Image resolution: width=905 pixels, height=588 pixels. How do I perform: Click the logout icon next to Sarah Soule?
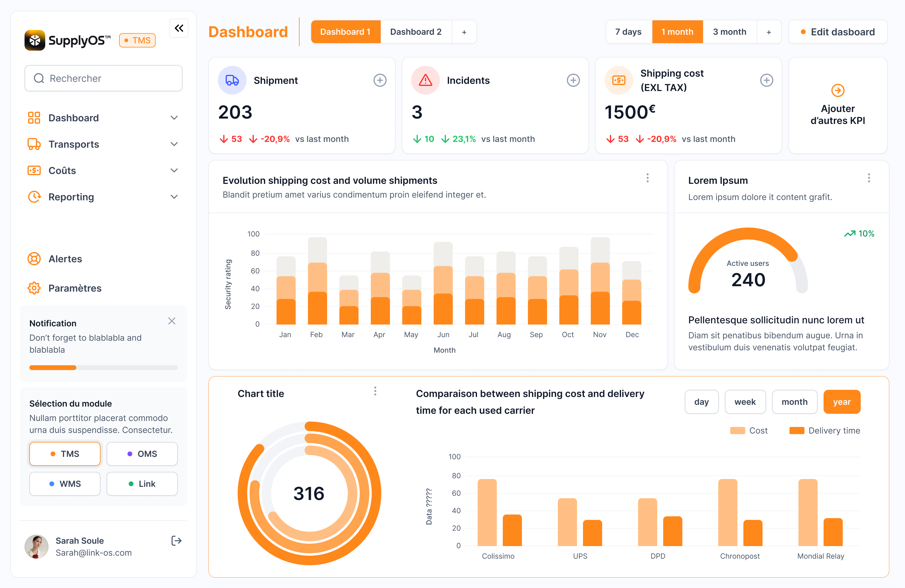177,540
